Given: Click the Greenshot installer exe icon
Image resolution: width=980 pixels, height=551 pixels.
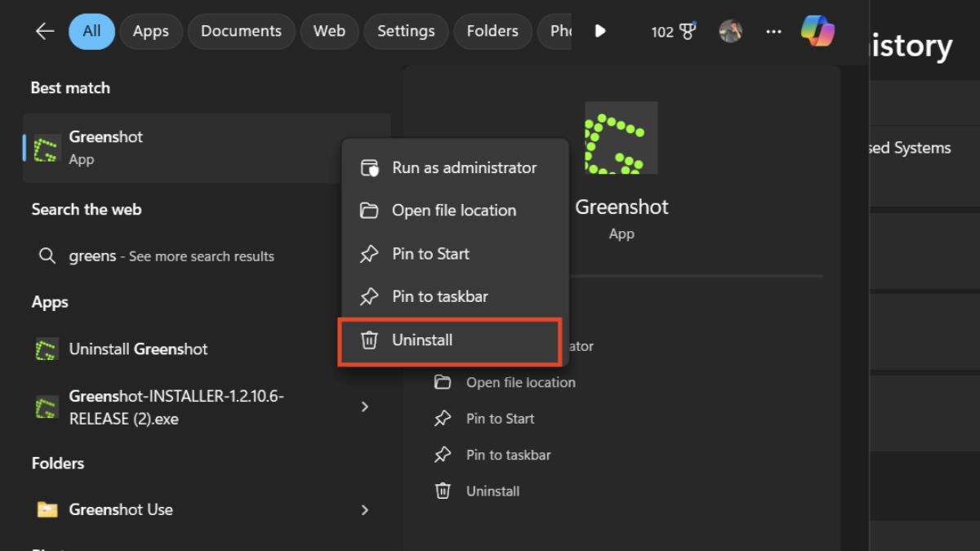Looking at the screenshot, I should [x=47, y=407].
